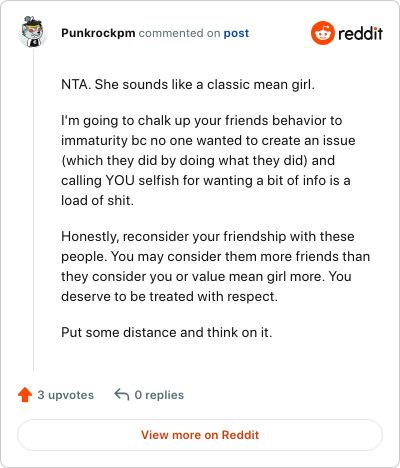Screen dimensions: 400x468
Task: Open the Punkrockpm username profile
Action: coord(98,33)
